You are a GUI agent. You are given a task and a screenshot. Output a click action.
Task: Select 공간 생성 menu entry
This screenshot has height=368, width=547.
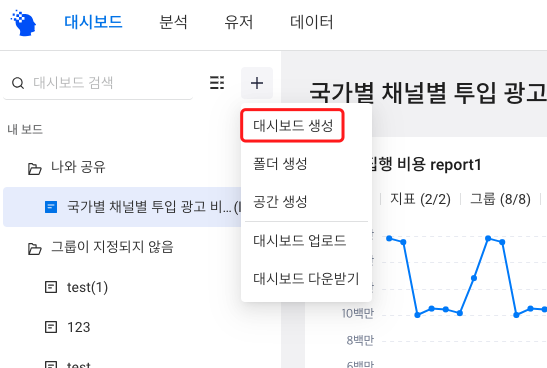(280, 202)
